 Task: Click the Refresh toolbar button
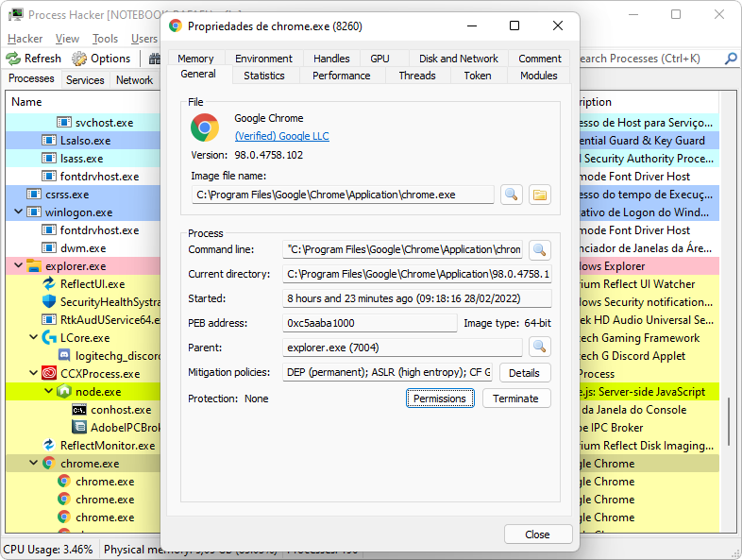[x=35, y=59]
